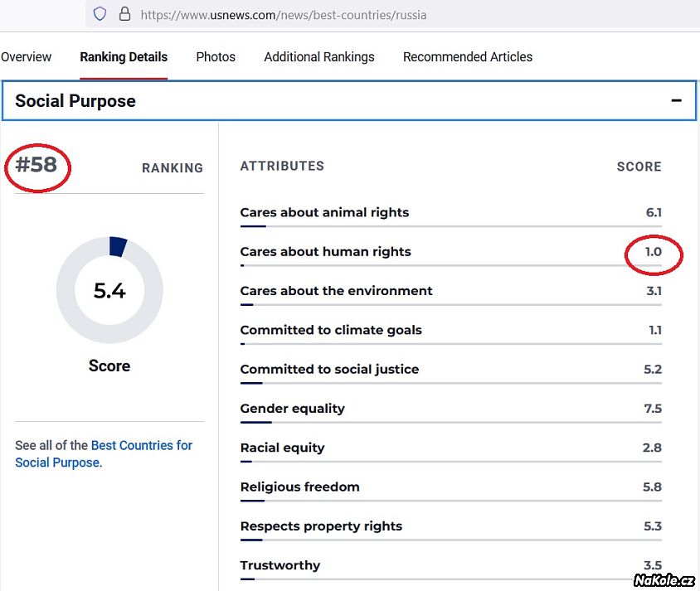Click the Cares about human rights attribute
700x591 pixels.
point(325,251)
